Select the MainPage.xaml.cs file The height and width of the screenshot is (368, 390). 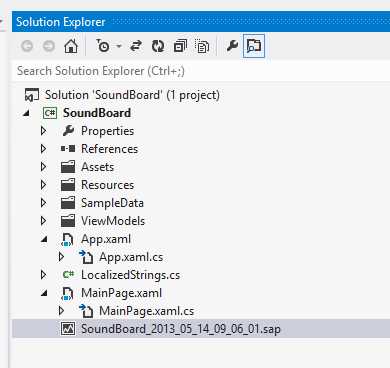click(146, 311)
